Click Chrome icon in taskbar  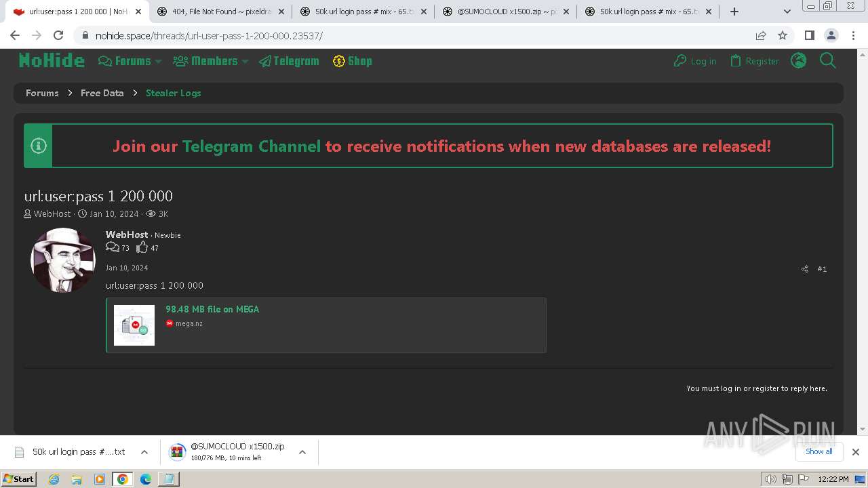pyautogui.click(x=123, y=479)
